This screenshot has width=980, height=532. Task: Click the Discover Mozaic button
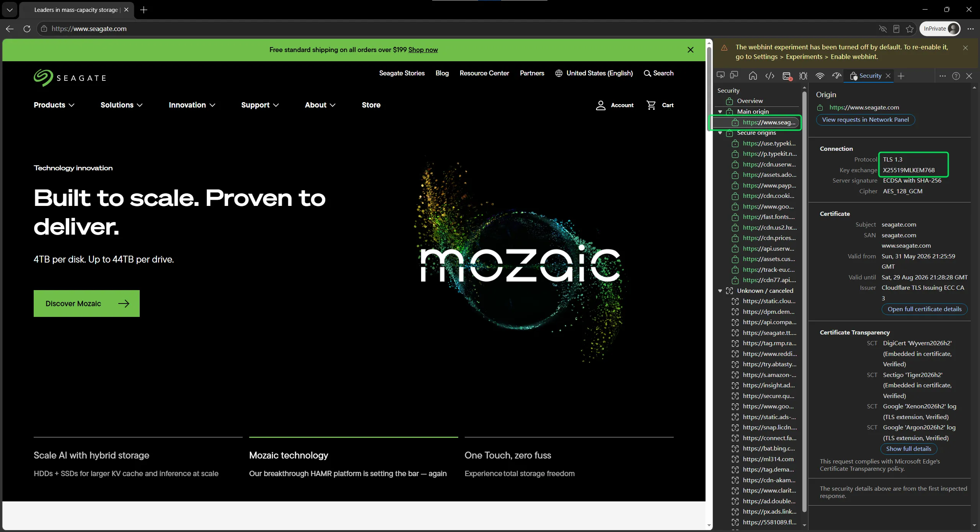click(x=87, y=304)
